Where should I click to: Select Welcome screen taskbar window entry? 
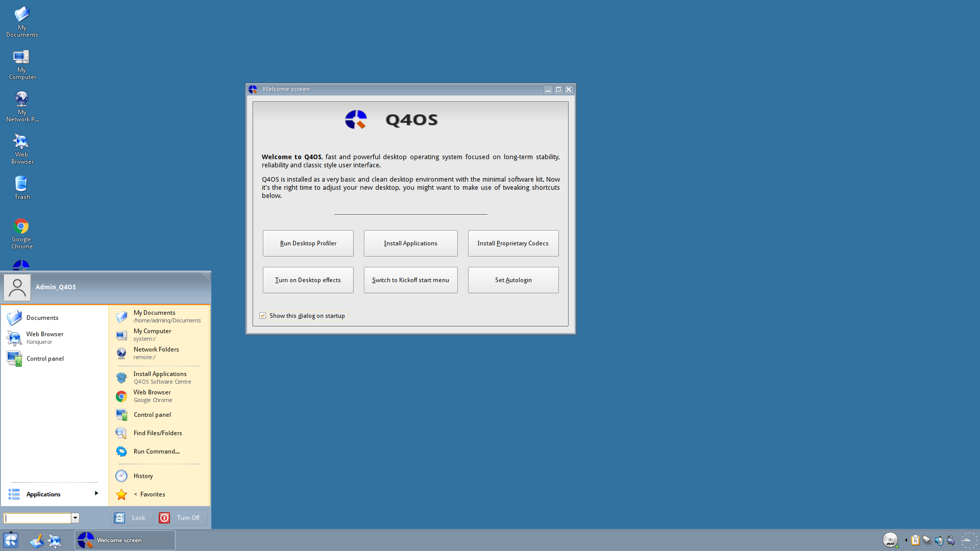point(125,540)
